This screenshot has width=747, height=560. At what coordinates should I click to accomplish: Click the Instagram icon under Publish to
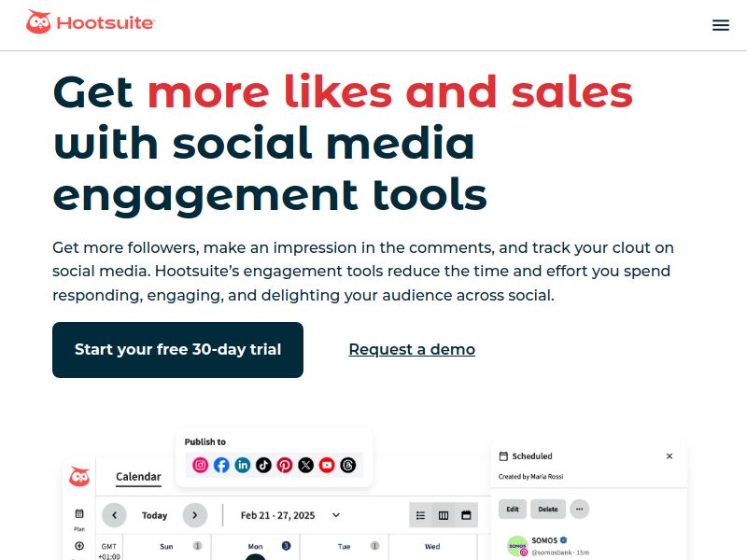pos(200,465)
